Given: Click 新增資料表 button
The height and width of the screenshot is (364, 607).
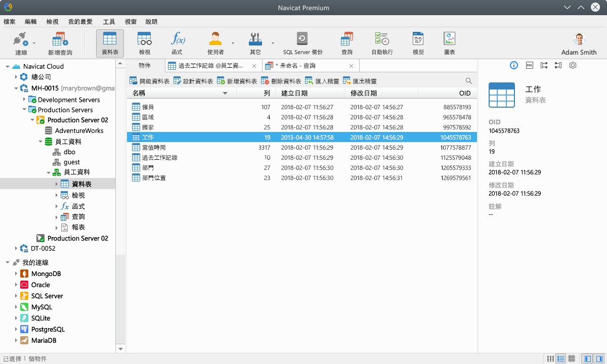Looking at the screenshot, I should point(237,81).
